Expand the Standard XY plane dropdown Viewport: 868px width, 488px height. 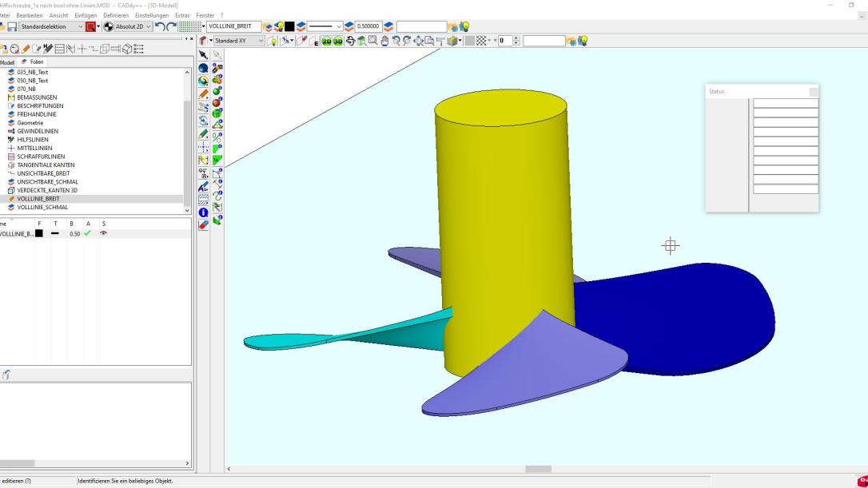(x=260, y=41)
